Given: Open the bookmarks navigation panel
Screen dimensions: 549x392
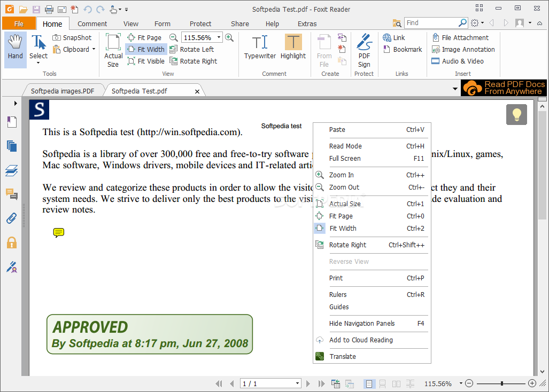Looking at the screenshot, I should click(x=12, y=122).
